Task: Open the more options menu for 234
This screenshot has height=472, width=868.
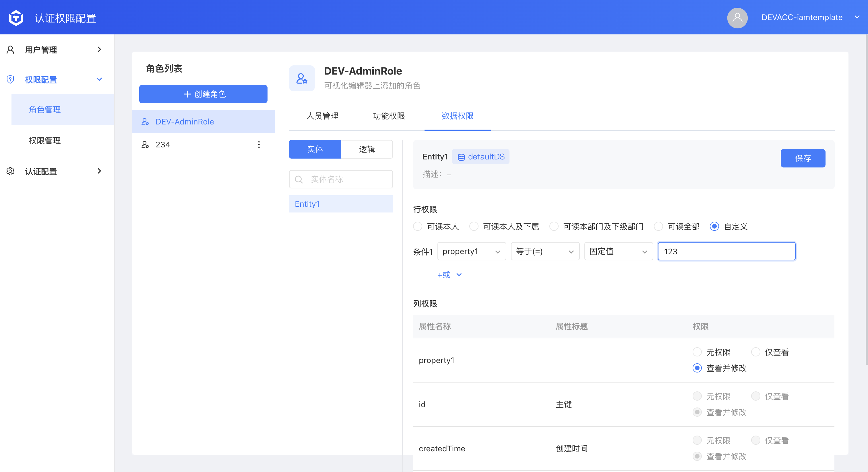Action: point(259,145)
